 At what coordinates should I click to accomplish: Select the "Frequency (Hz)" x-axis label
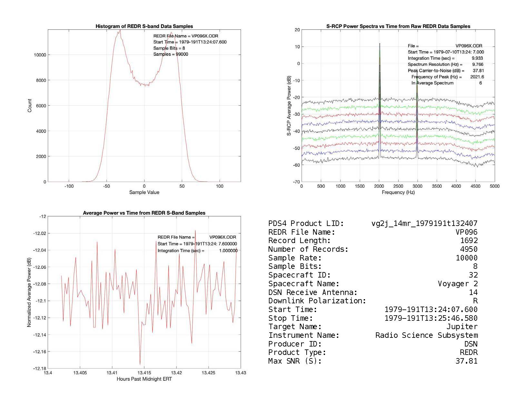(398, 192)
